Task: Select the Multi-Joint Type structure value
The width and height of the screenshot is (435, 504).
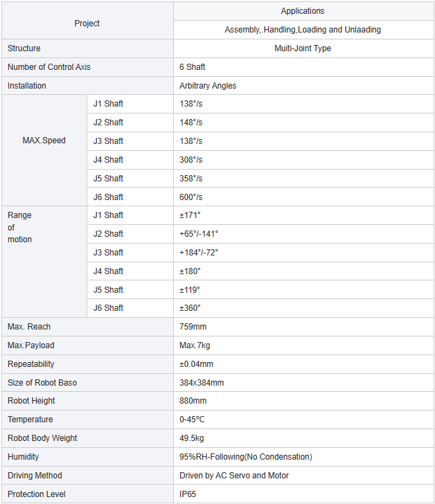Action: [303, 48]
